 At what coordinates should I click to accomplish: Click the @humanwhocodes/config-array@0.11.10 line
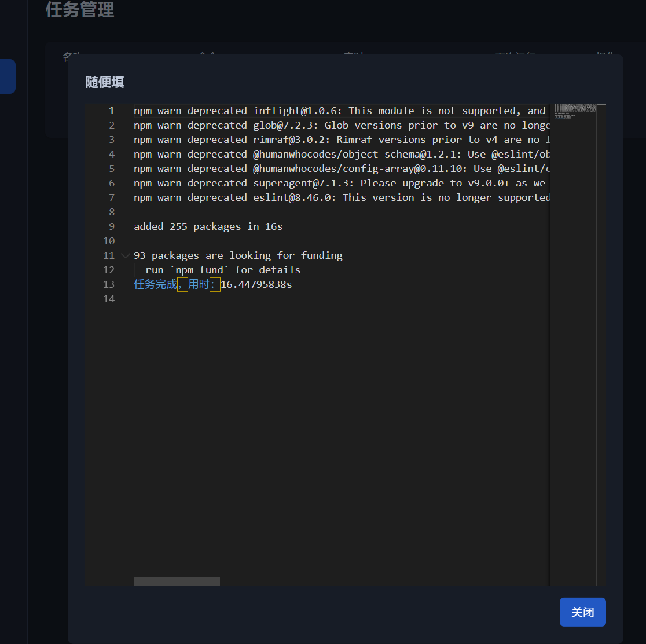pyautogui.click(x=342, y=169)
